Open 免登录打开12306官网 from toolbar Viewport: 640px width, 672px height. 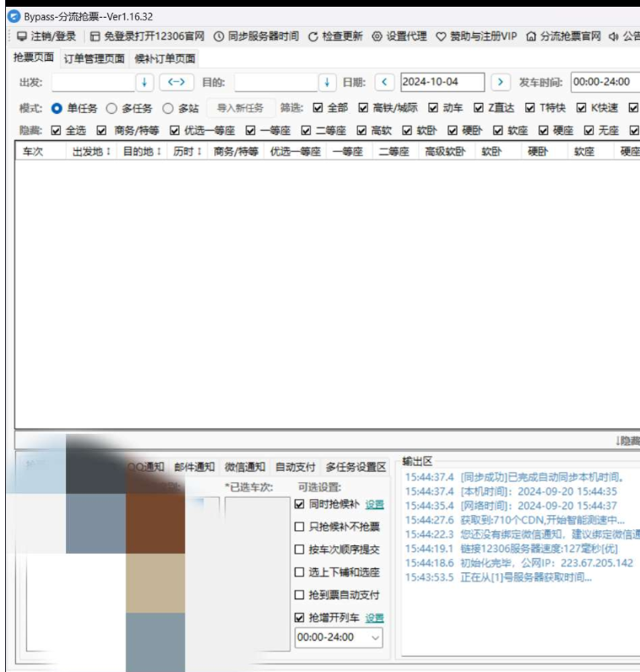(95, 36)
